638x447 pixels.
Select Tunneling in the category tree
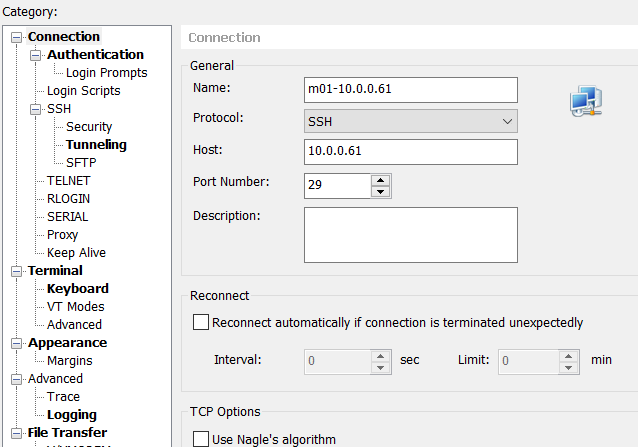(96, 145)
